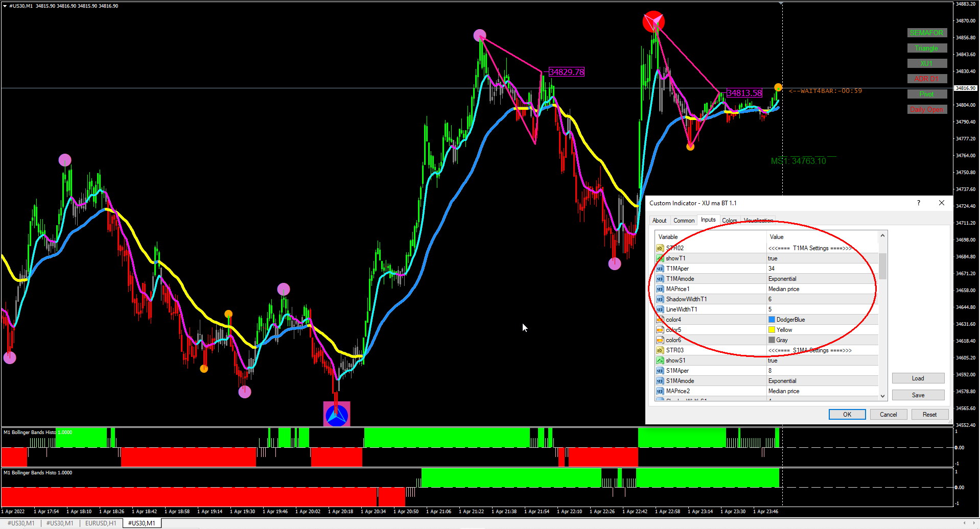Screen dimensions: 980x529
Task: Toggle the SEMAFOR indicator button
Action: [x=926, y=33]
